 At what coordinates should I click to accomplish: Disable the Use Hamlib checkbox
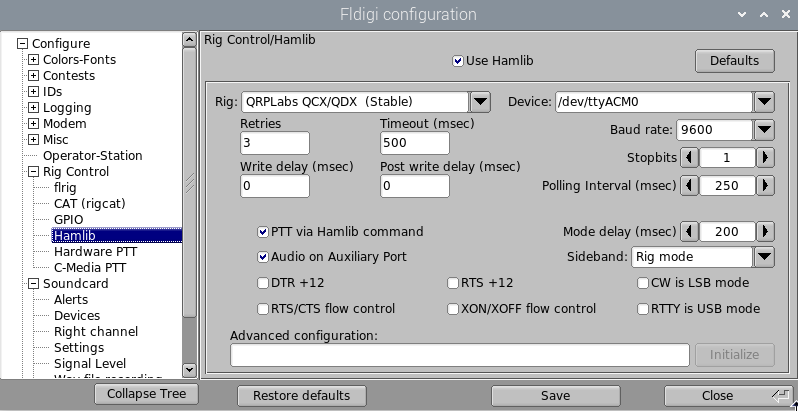click(458, 61)
